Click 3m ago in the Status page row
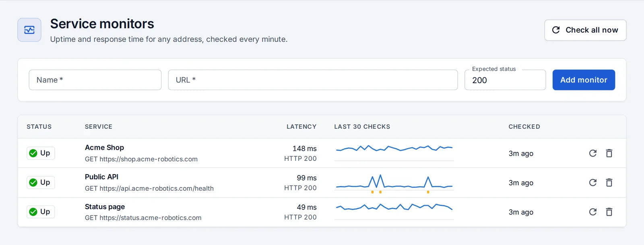The height and width of the screenshot is (245, 644). (521, 212)
